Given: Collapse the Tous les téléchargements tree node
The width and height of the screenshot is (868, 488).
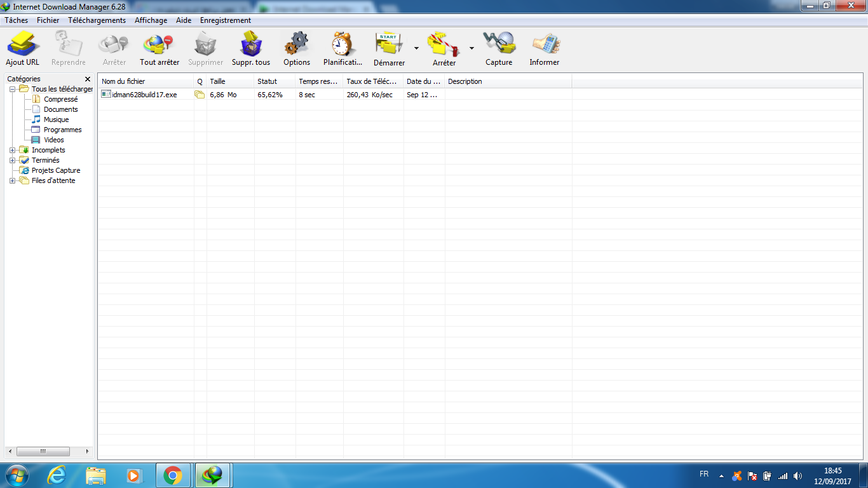Looking at the screenshot, I should coord(13,89).
